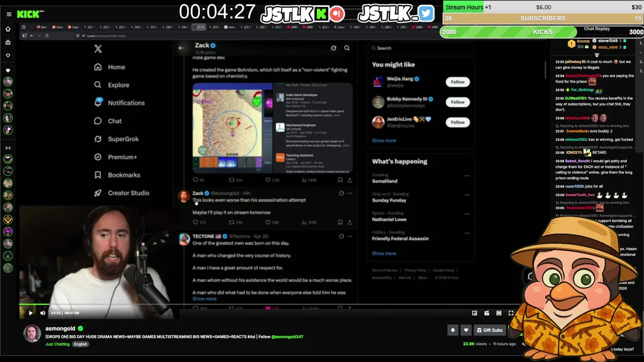Open Explore in the X navigation

tap(112, 85)
